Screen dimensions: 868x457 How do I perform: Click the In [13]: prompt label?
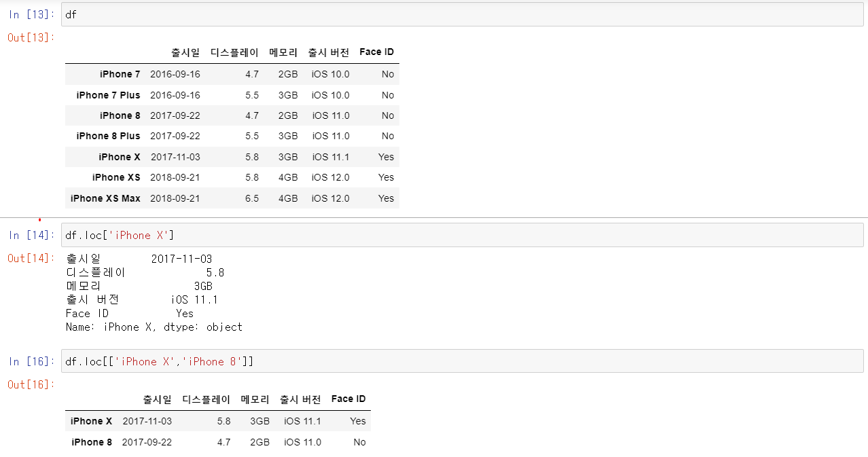[33, 14]
